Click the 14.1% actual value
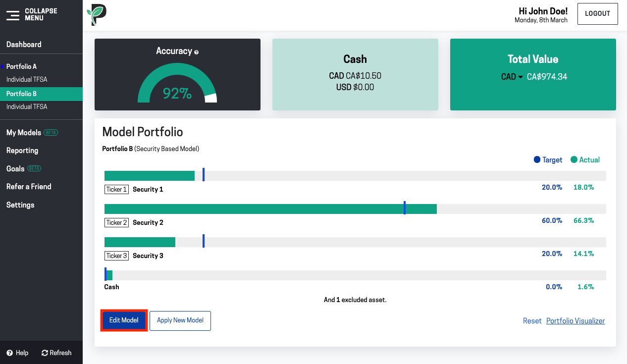 click(583, 254)
